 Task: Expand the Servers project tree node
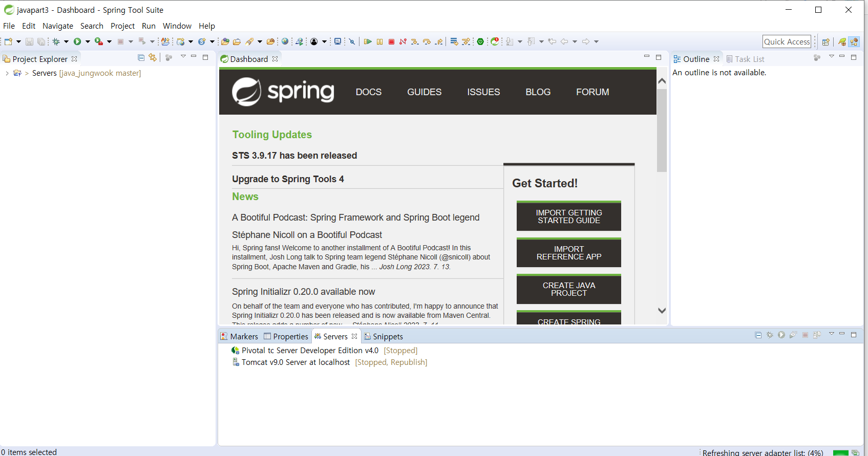7,73
